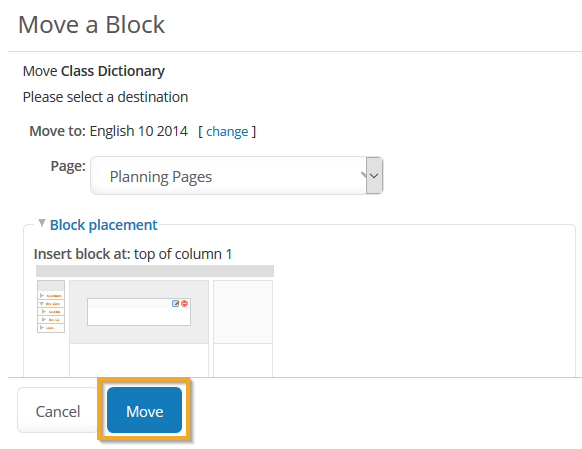
Task: Click fourth arrow in preview sidebar menu
Action: coord(44,319)
